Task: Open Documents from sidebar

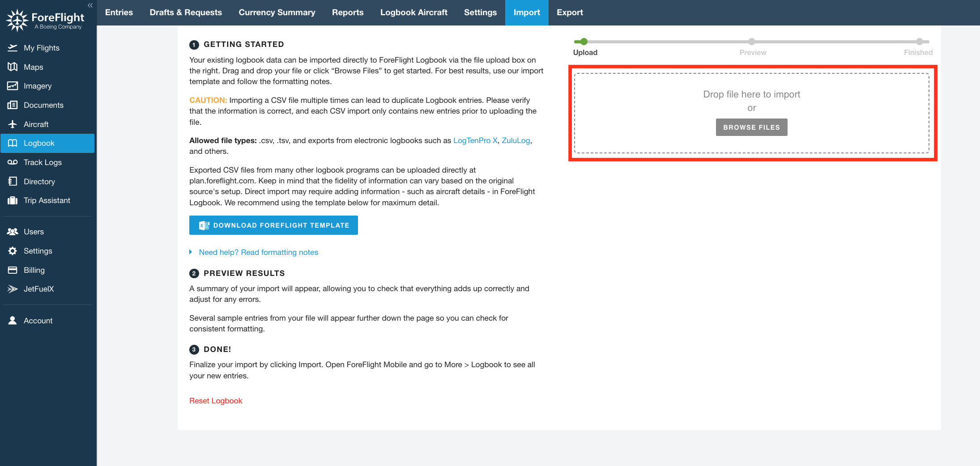Action: 47,105
